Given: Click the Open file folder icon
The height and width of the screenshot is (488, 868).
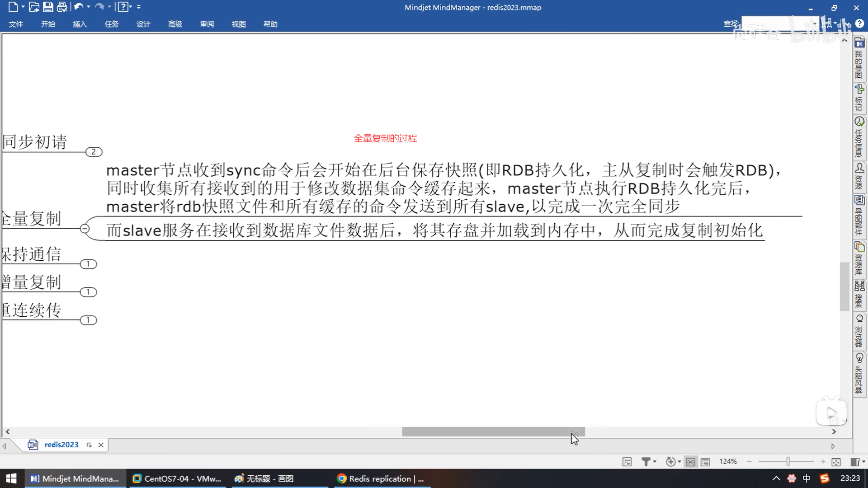Looking at the screenshot, I should pos(34,7).
